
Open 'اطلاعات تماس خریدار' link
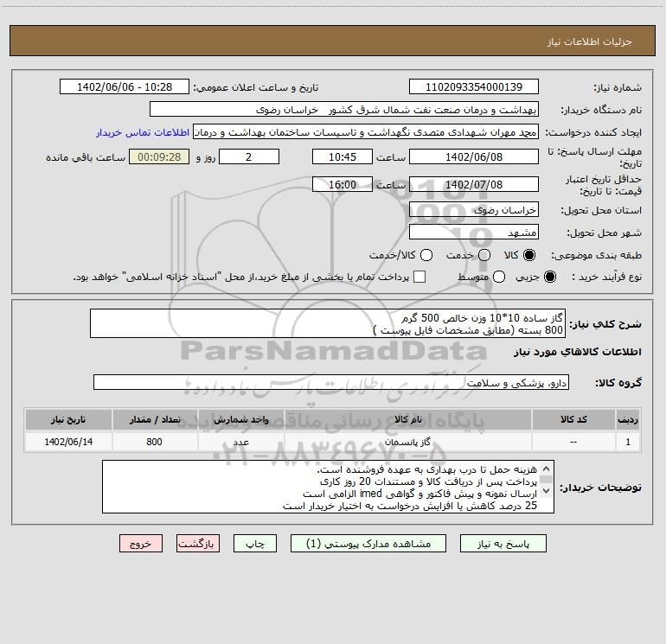point(143,132)
